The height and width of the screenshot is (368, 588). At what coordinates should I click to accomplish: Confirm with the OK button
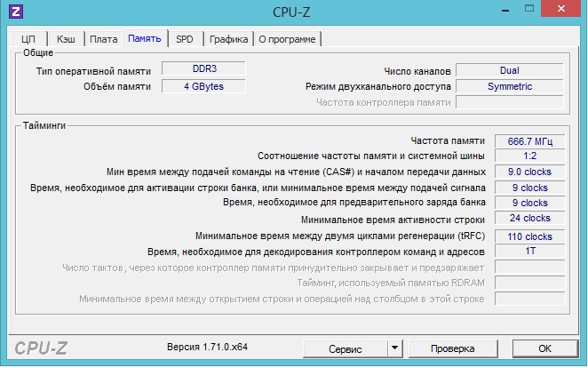[x=544, y=348]
